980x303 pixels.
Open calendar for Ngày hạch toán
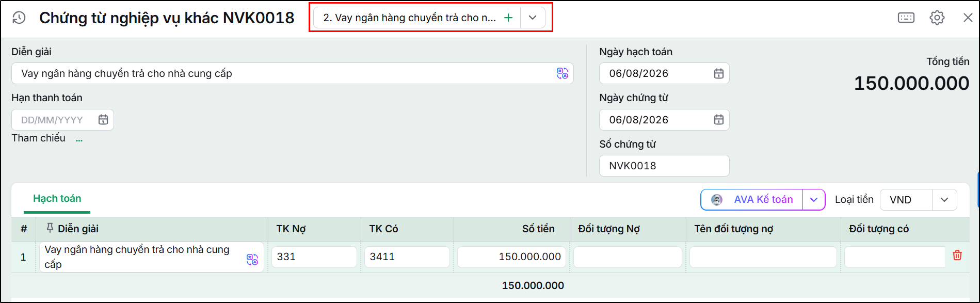tap(718, 73)
